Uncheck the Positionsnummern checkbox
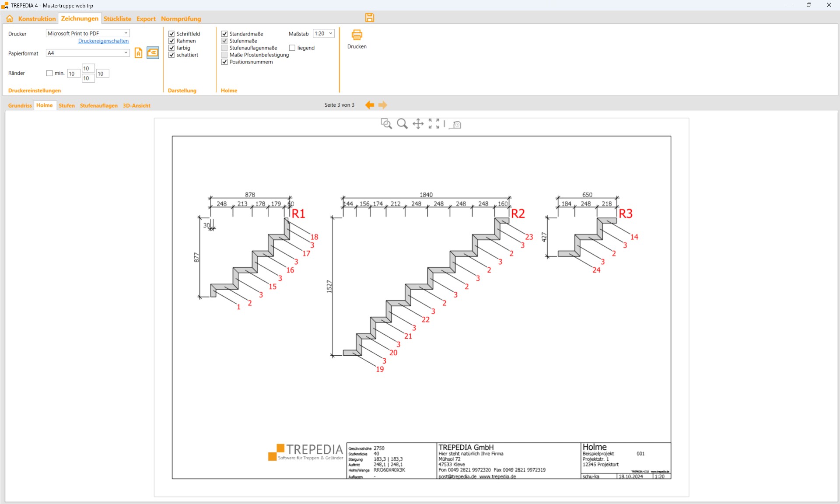840x504 pixels. [x=224, y=62]
